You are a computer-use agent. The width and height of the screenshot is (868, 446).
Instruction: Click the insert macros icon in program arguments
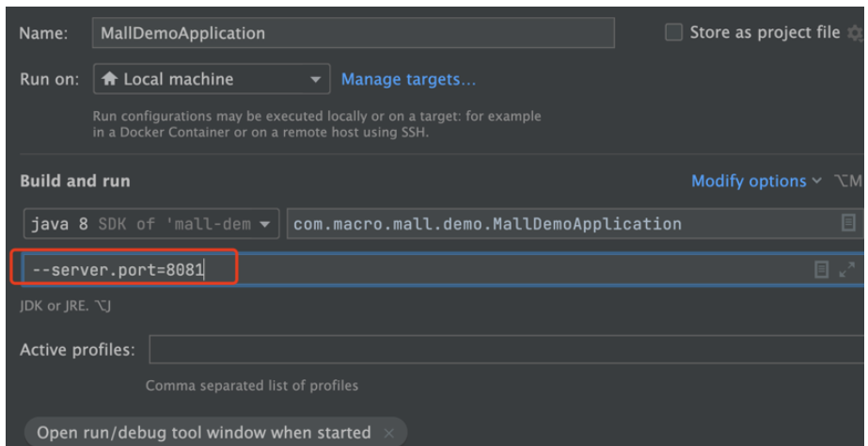pos(821,270)
